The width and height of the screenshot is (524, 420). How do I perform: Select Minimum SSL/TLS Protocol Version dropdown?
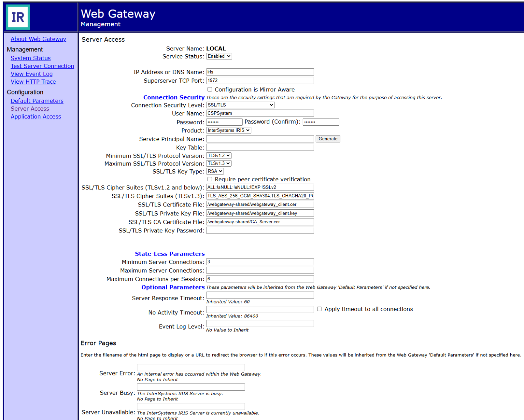(x=219, y=156)
